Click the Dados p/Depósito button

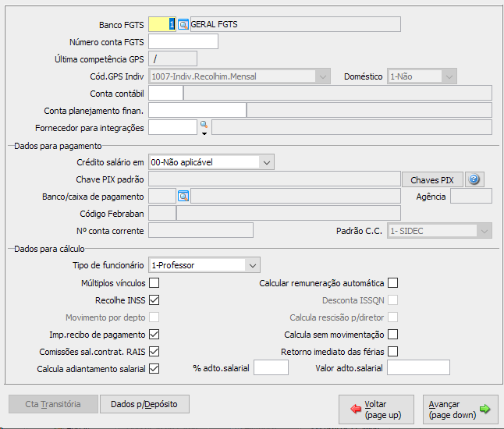[x=144, y=404]
